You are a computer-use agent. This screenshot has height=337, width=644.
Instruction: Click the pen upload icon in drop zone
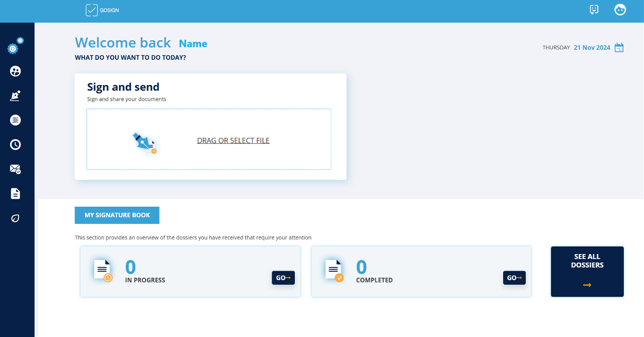[145, 142]
